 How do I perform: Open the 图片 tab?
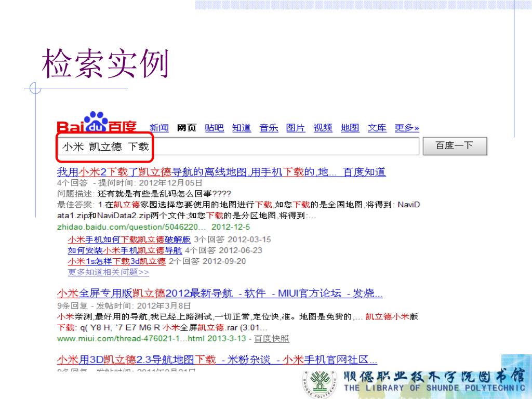[295, 128]
